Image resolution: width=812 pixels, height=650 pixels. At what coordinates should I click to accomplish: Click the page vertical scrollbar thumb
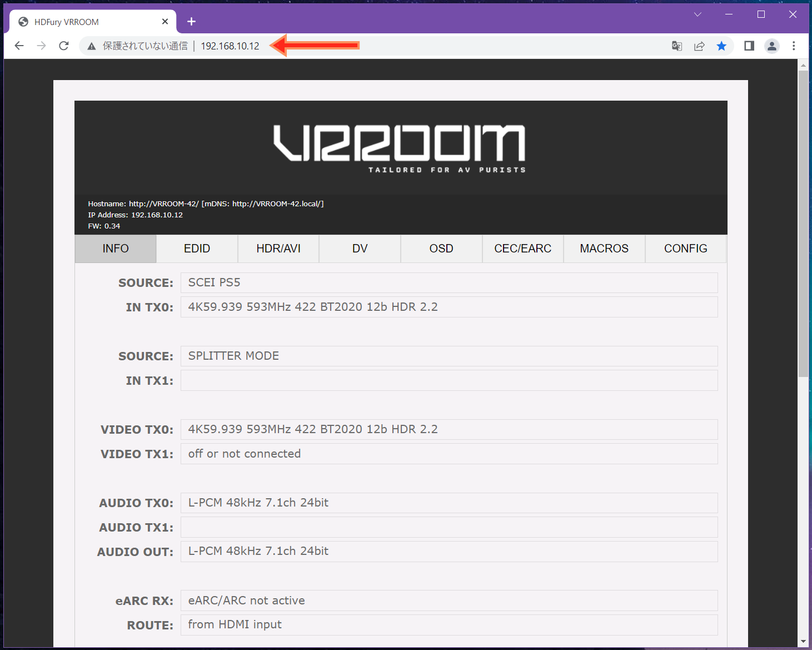click(803, 224)
